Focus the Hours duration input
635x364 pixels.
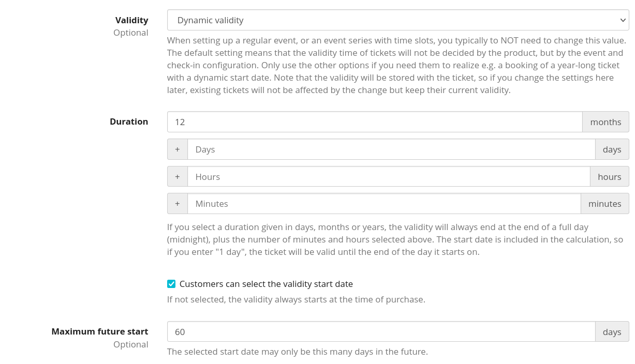(388, 177)
